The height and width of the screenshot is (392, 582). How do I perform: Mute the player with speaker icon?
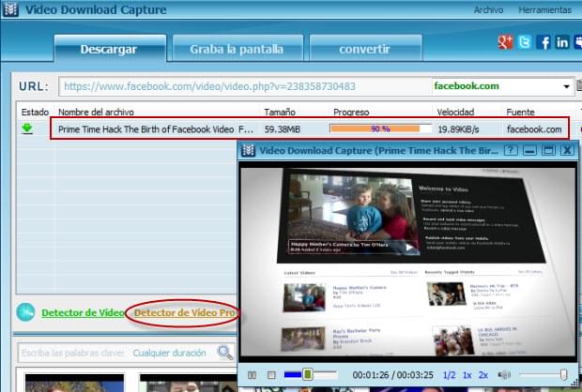(x=504, y=375)
